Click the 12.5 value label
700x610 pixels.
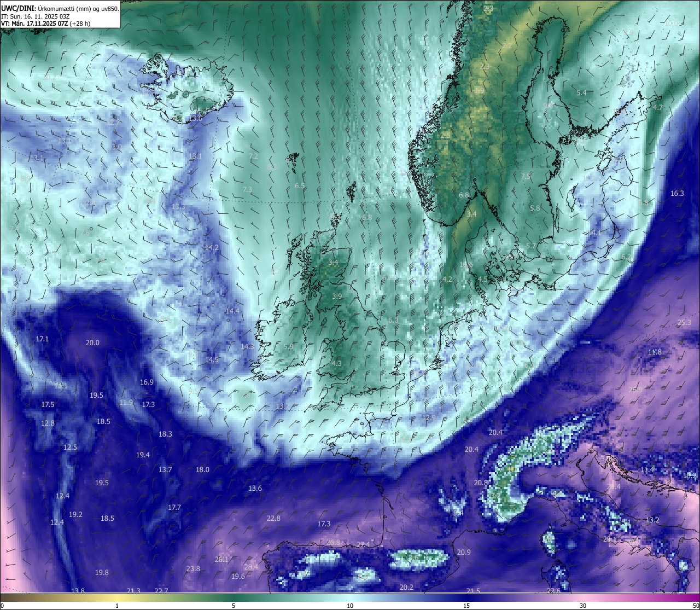pos(70,448)
